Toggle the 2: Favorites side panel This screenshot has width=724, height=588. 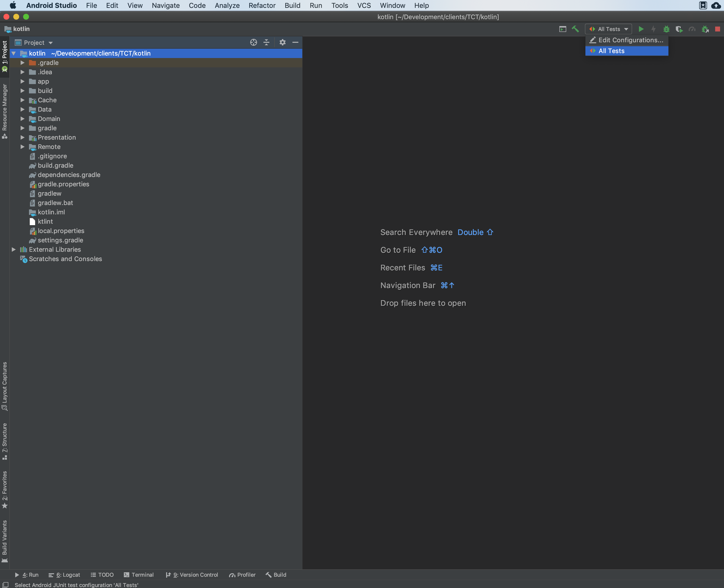4,490
